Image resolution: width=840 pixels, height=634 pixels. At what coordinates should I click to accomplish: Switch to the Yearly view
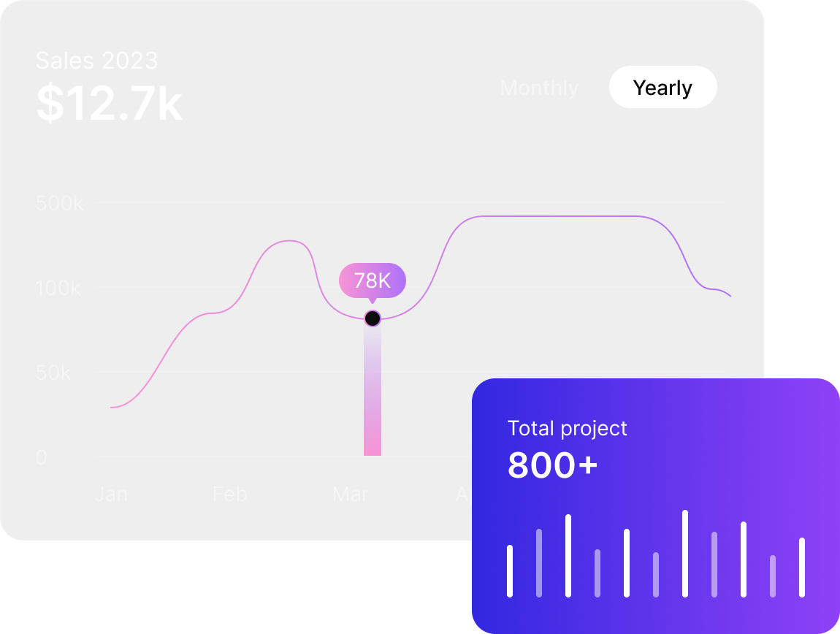[x=663, y=88]
